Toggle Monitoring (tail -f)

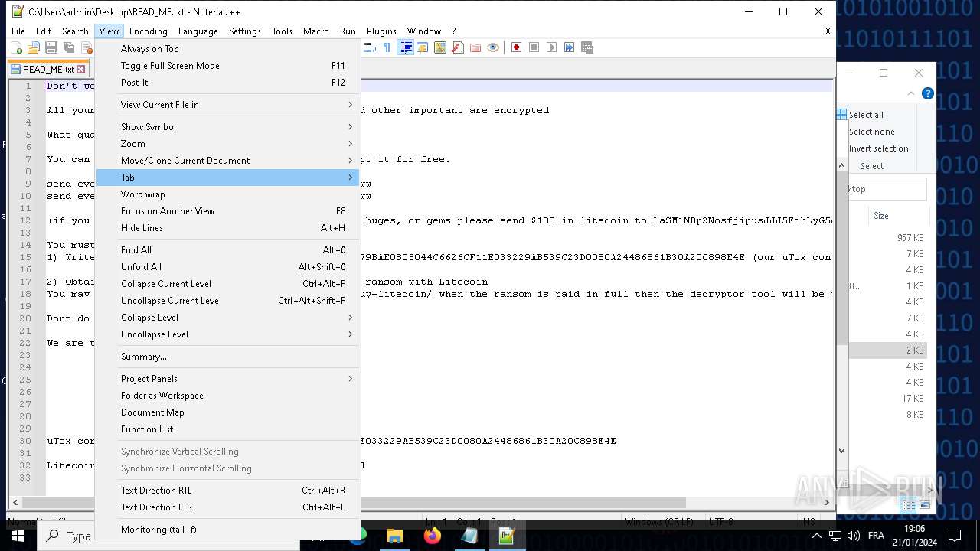point(227,530)
